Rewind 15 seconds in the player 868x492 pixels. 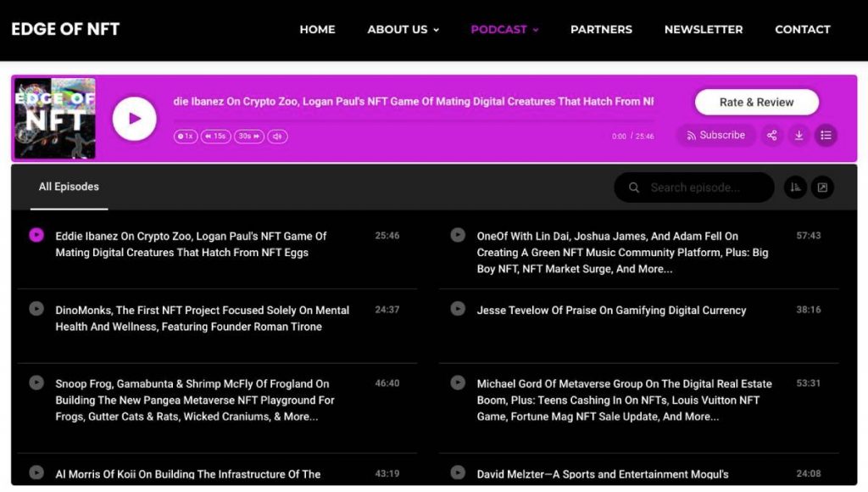216,137
